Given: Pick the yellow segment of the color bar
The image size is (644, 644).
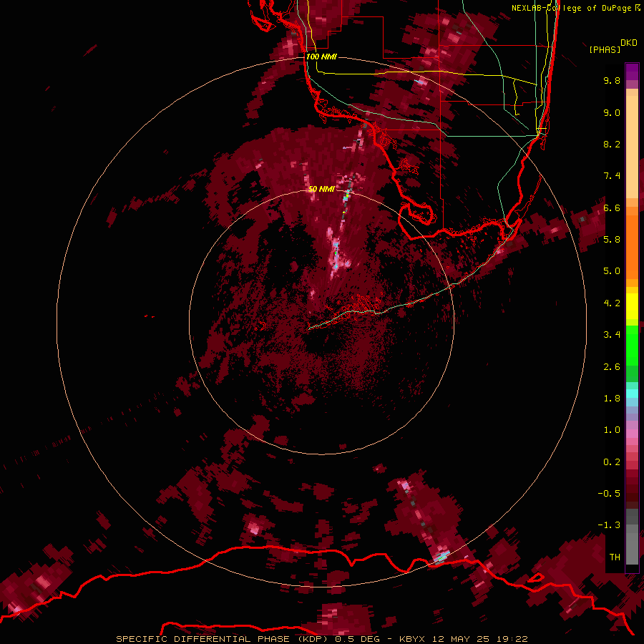Looking at the screenshot, I should click(x=632, y=306).
